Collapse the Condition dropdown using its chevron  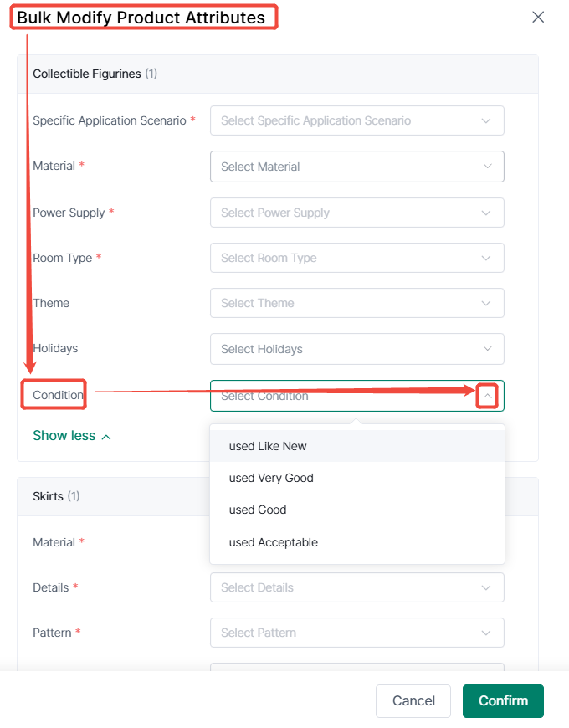pos(487,396)
